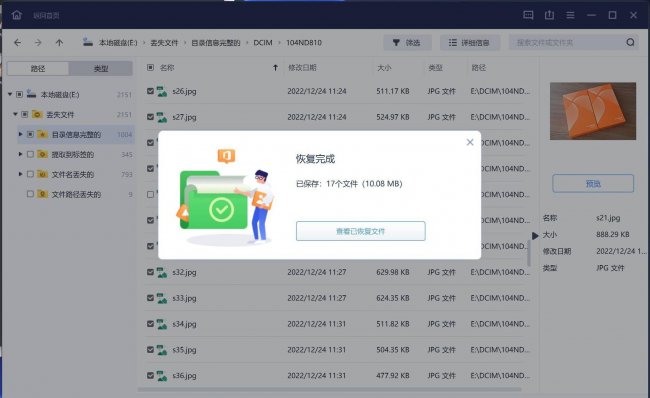The image size is (650, 398).
Task: Click 查看已恢复文件 button
Action: click(x=361, y=231)
